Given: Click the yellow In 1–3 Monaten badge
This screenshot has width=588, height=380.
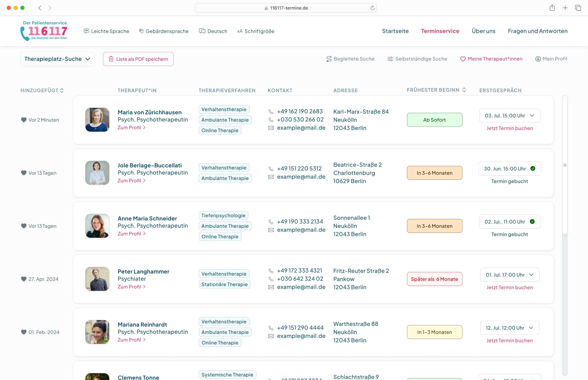Looking at the screenshot, I should tap(435, 332).
